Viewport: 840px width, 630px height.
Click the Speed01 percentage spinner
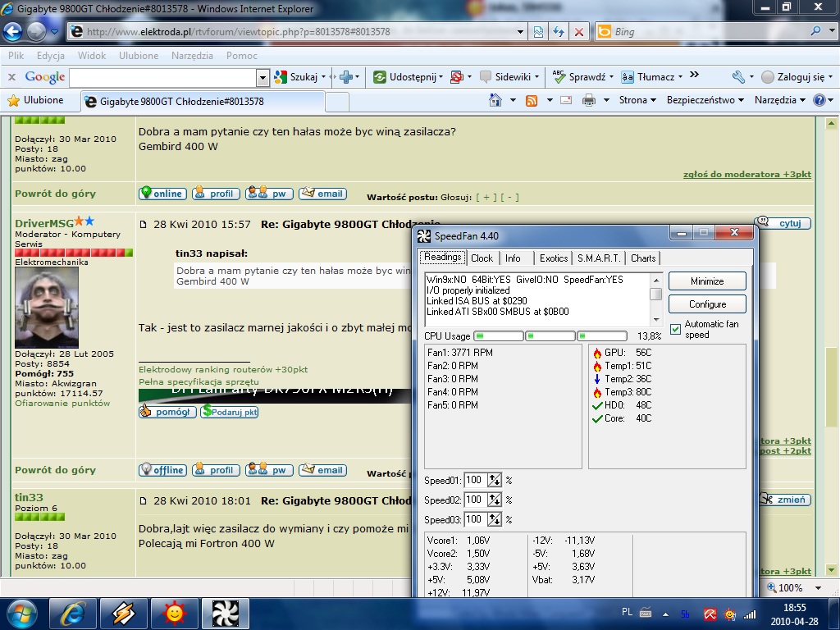click(x=495, y=480)
